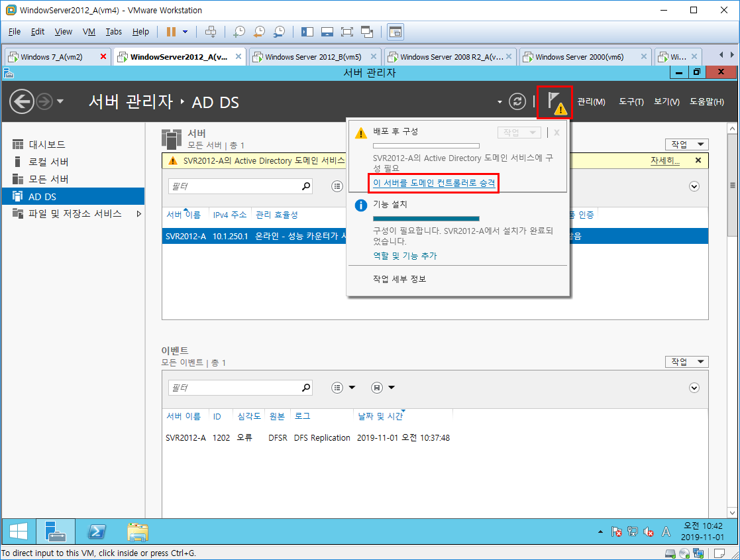Viewport: 740px width, 560px height.
Task: Open list options dropdown arrow in 이벤트
Action: tap(352, 388)
